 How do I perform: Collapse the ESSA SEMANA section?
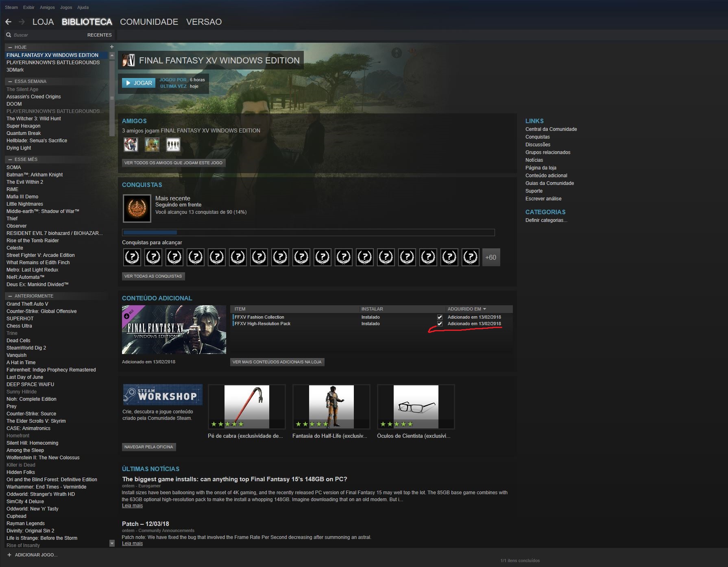click(10, 81)
